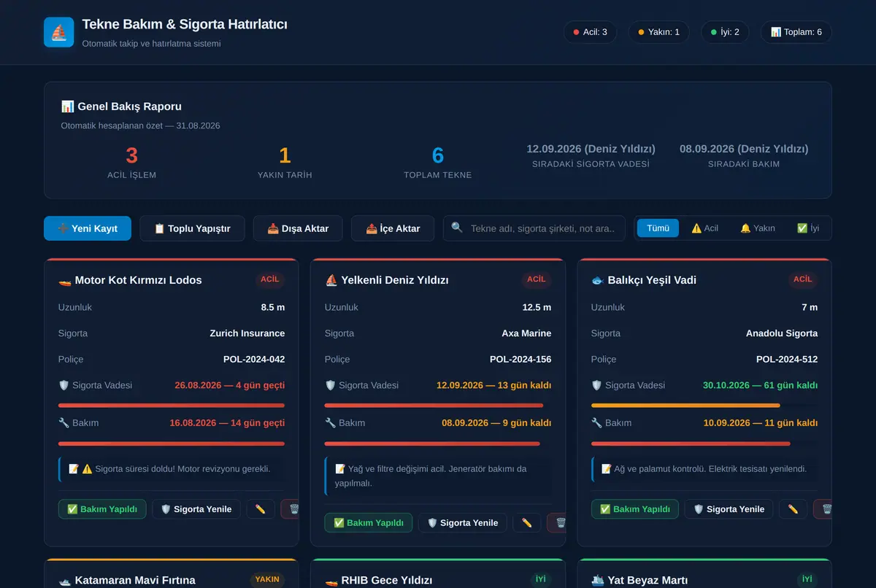This screenshot has width=876, height=588.
Task: Click the Yat Beyaz Martı card title
Action: click(639, 580)
